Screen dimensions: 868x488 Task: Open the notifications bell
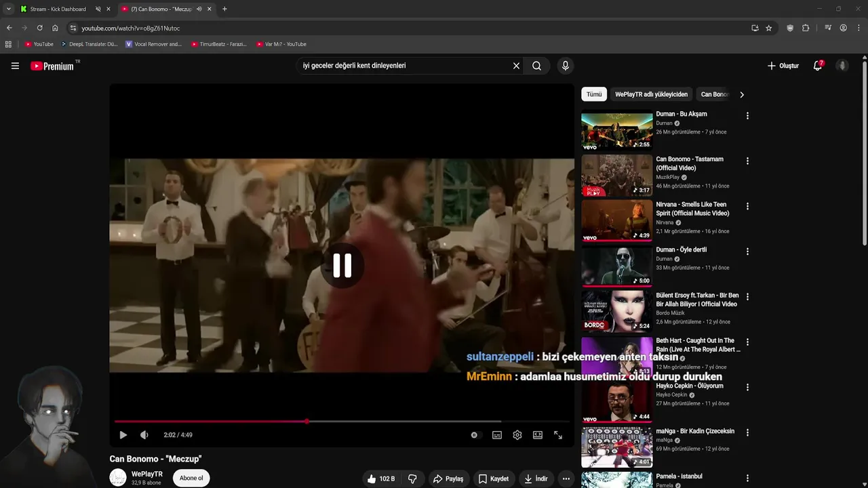point(818,66)
